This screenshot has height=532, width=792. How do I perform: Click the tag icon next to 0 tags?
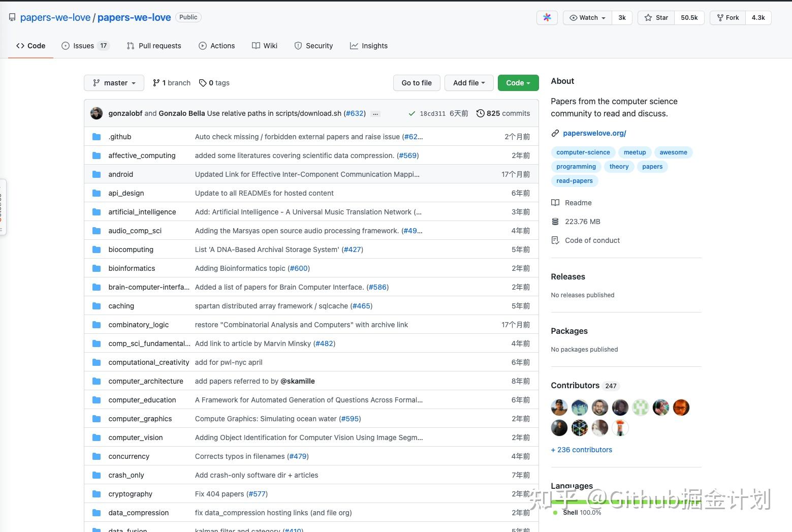(x=203, y=83)
